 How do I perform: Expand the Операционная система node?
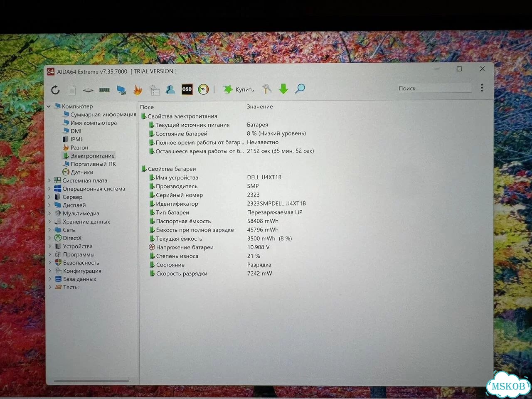tap(49, 189)
